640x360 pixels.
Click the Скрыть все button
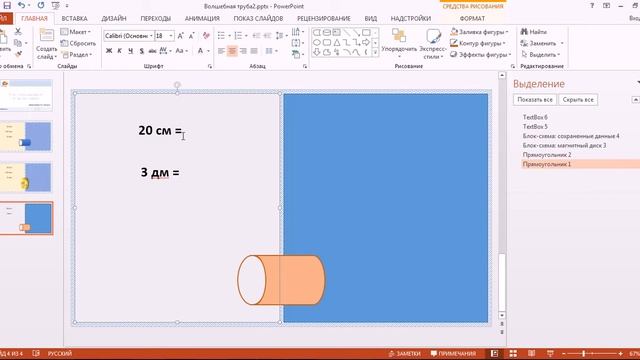point(578,100)
